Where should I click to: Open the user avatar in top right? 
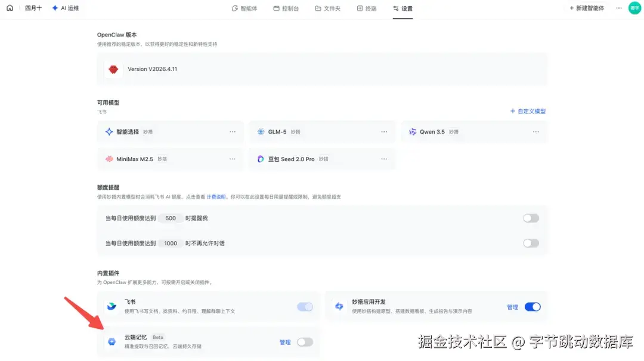[x=634, y=8]
